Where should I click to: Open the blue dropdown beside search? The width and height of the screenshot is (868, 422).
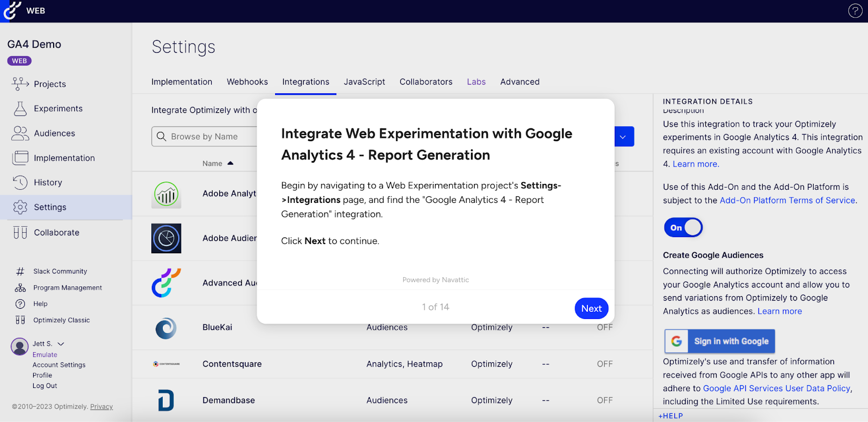pyautogui.click(x=623, y=137)
